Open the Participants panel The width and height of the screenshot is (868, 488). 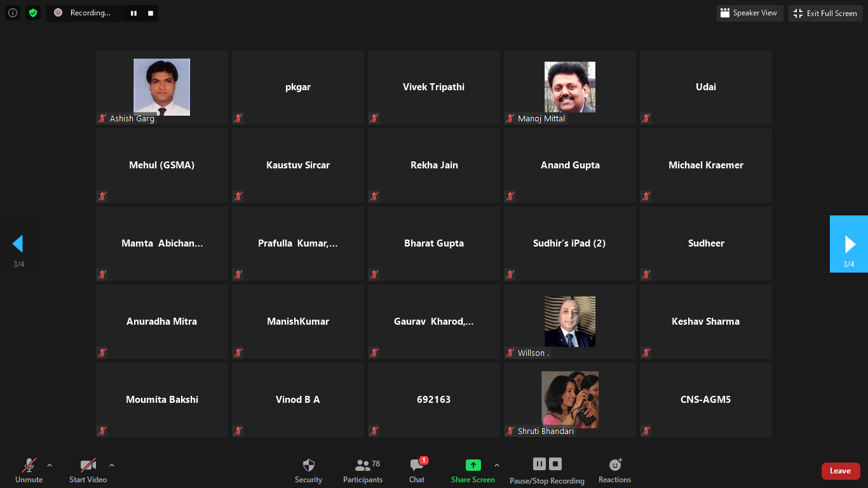pos(363,470)
